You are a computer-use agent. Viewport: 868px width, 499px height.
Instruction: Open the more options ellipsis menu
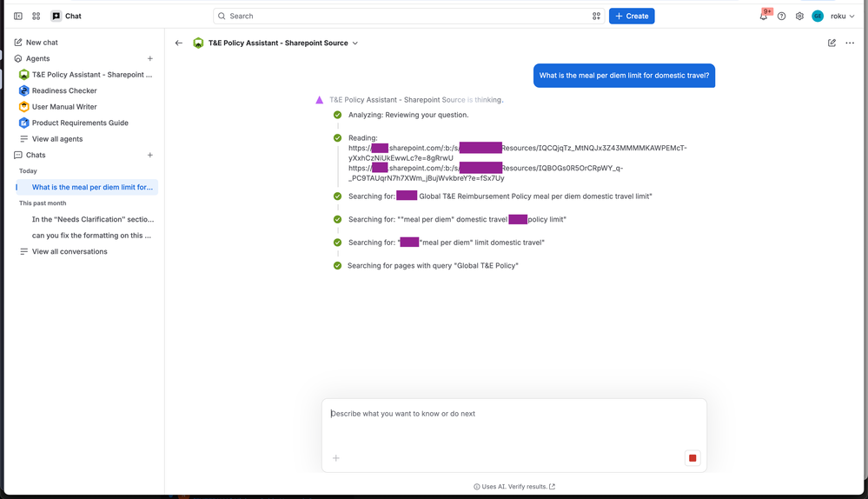coord(850,43)
